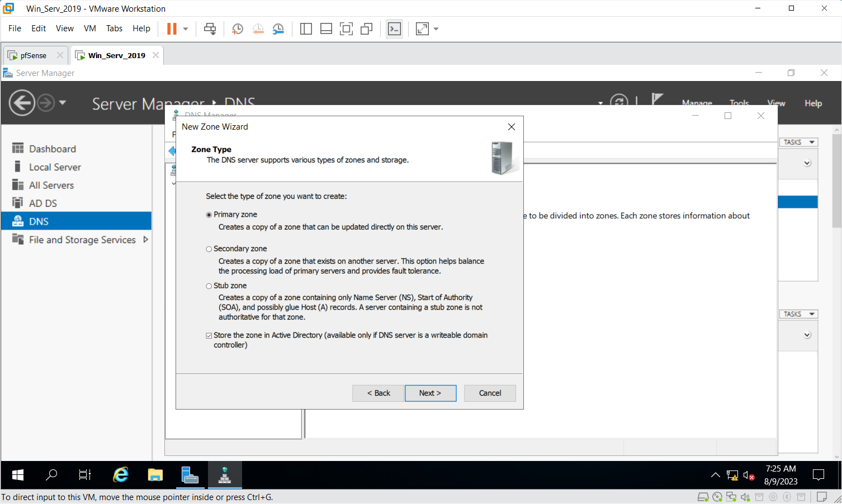
Task: Select the Primary zone radio button
Action: pos(209,215)
